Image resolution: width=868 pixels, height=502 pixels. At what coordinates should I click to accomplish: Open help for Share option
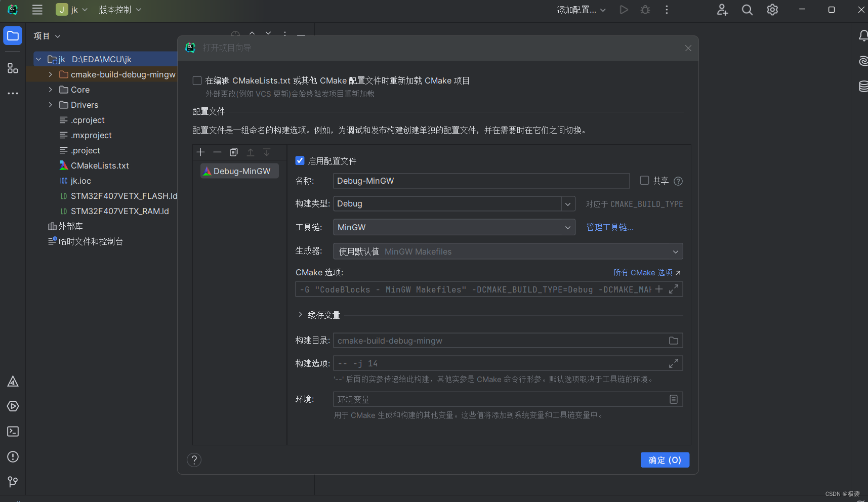click(x=678, y=181)
